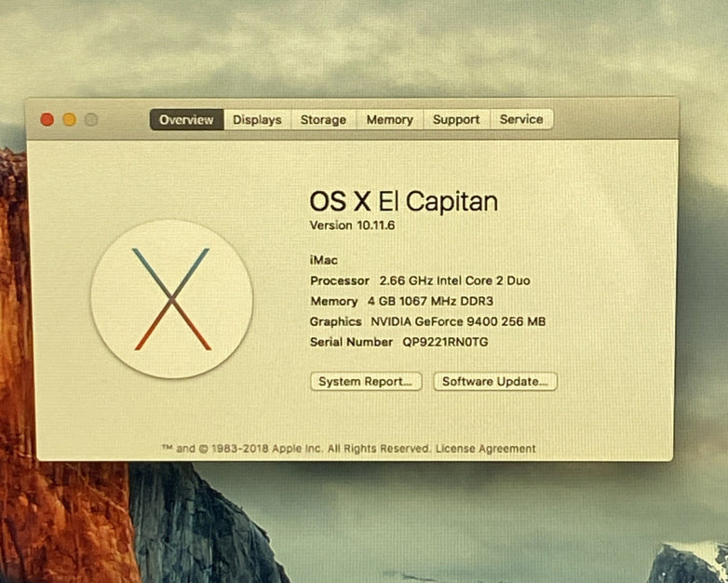The height and width of the screenshot is (583, 728).
Task: Go to the Memory tab
Action: coord(389,119)
